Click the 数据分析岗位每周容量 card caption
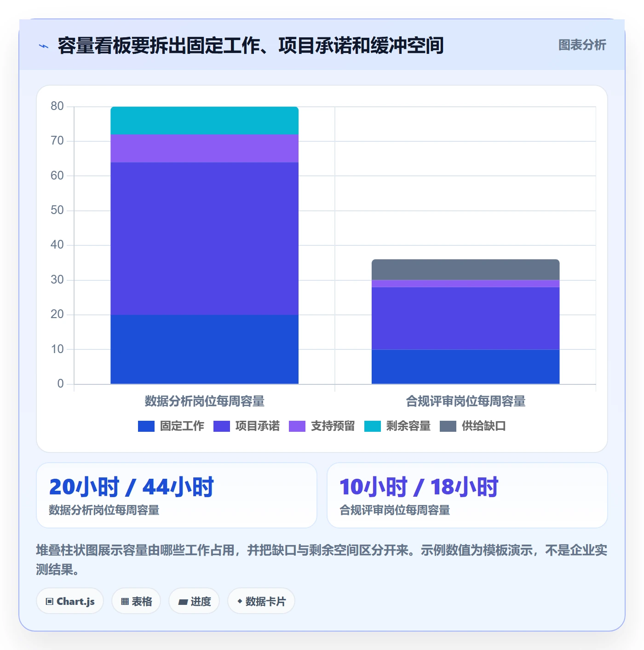644x650 pixels. click(104, 510)
